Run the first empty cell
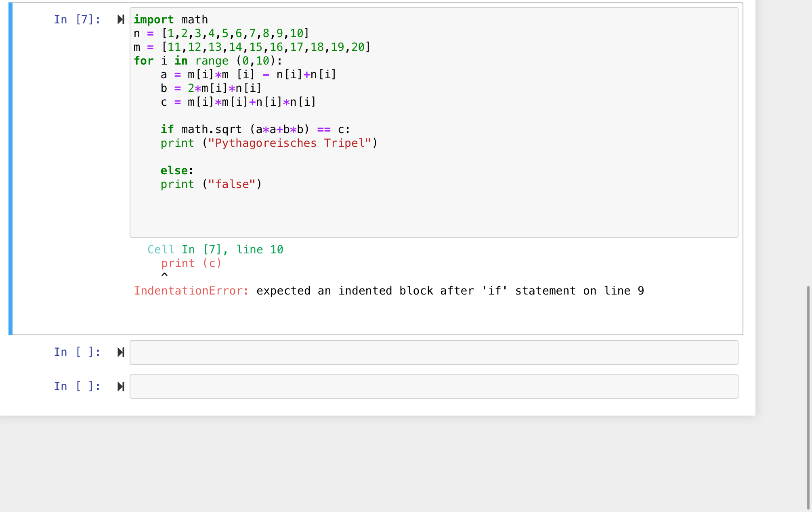The width and height of the screenshot is (812, 512). [x=121, y=352]
